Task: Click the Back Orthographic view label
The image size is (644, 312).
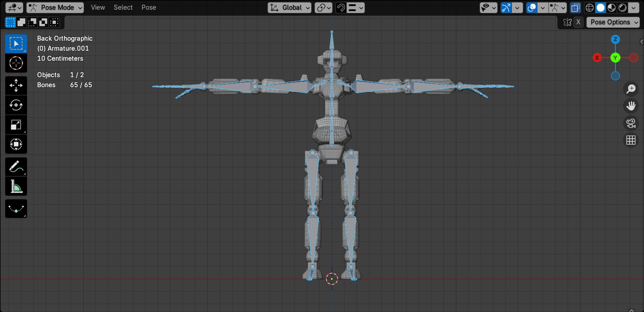Action: pos(65,39)
